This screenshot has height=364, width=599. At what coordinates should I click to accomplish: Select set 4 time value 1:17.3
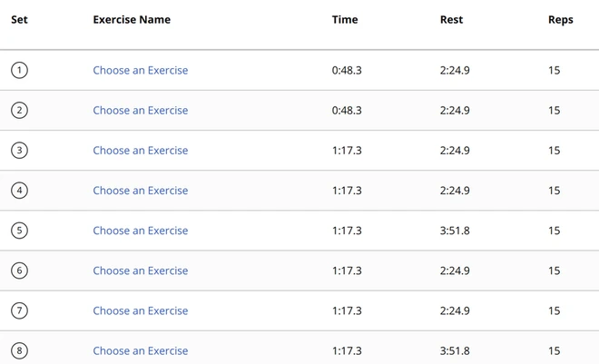[347, 191]
